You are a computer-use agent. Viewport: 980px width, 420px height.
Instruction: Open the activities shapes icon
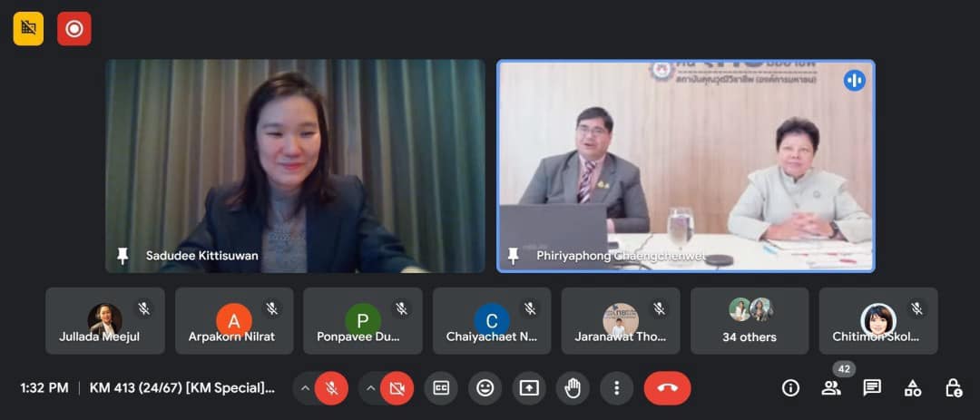(913, 388)
